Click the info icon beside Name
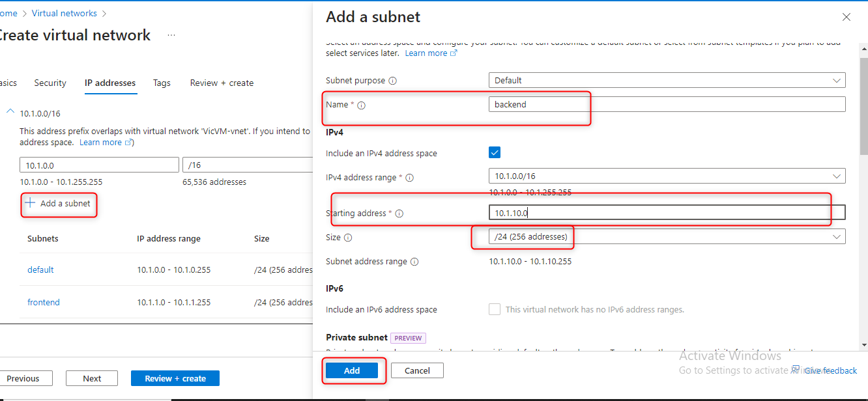 [362, 105]
